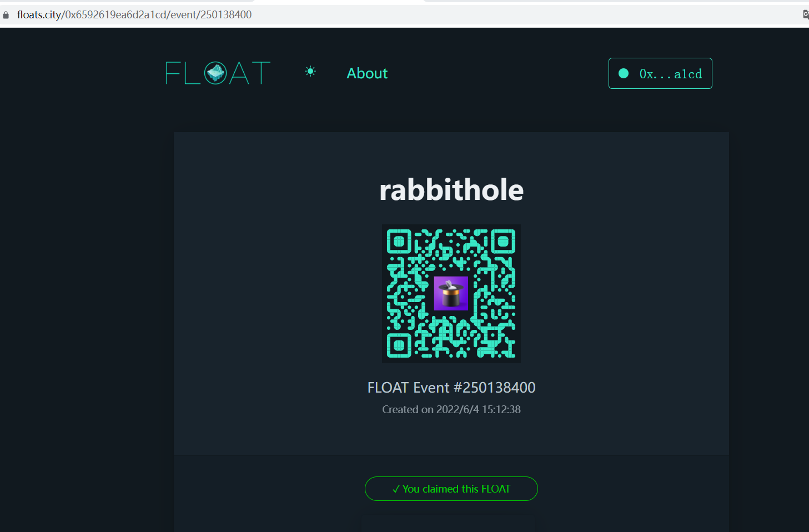Click the bottom-left QR finder square
The height and width of the screenshot is (532, 809).
click(399, 345)
